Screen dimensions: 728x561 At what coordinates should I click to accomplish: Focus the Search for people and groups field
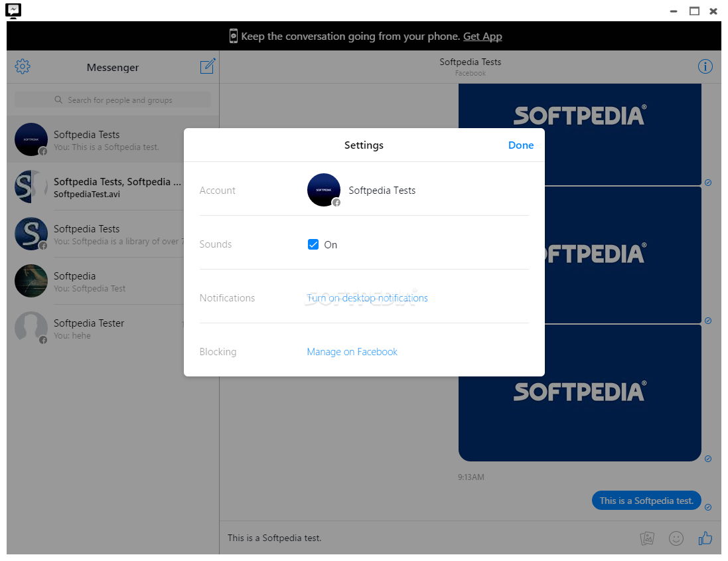[113, 100]
